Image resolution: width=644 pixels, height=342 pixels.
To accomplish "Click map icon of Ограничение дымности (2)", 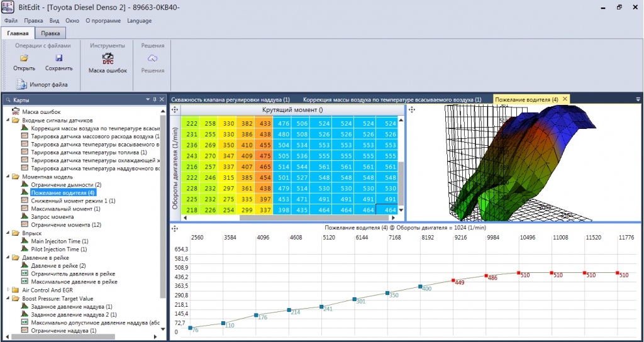I will click(25, 185).
